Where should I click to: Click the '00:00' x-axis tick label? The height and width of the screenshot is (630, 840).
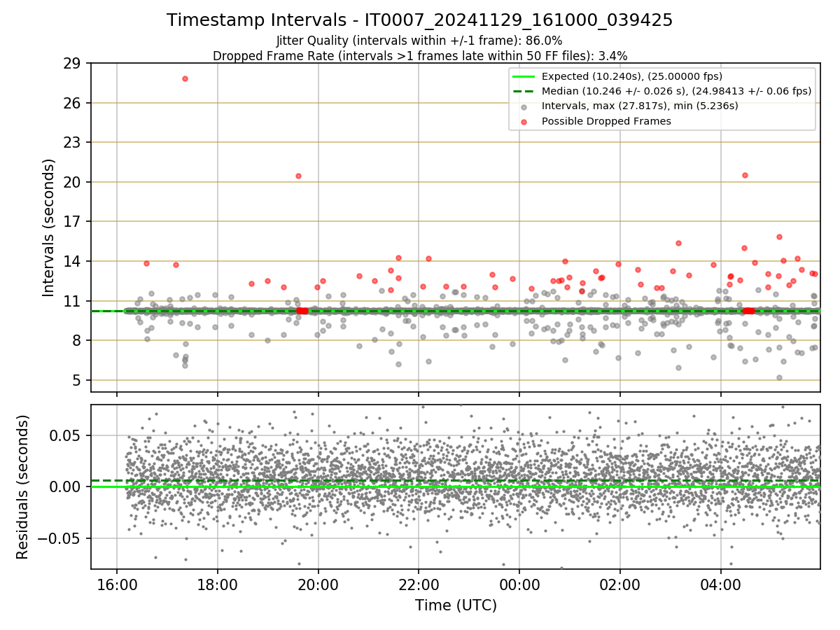pyautogui.click(x=519, y=584)
